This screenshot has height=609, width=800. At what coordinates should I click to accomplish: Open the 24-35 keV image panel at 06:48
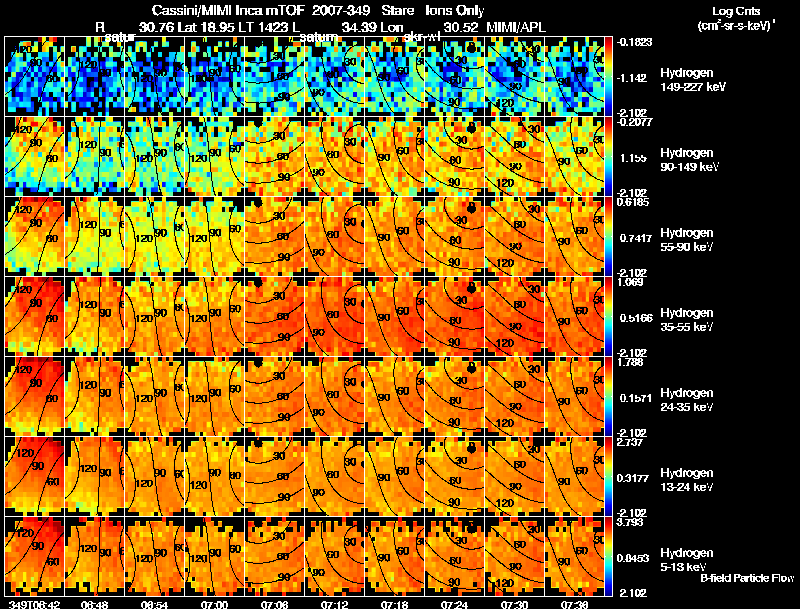[94, 397]
